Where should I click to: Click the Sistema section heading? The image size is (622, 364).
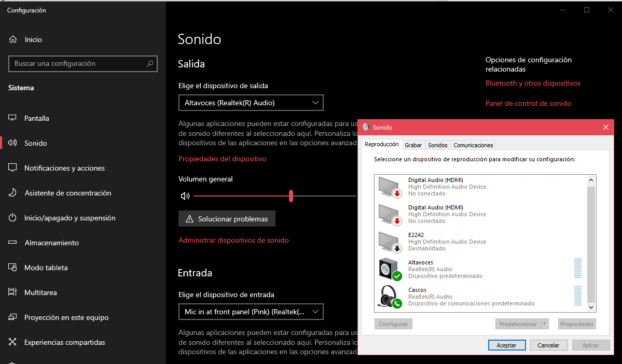pyautogui.click(x=21, y=88)
